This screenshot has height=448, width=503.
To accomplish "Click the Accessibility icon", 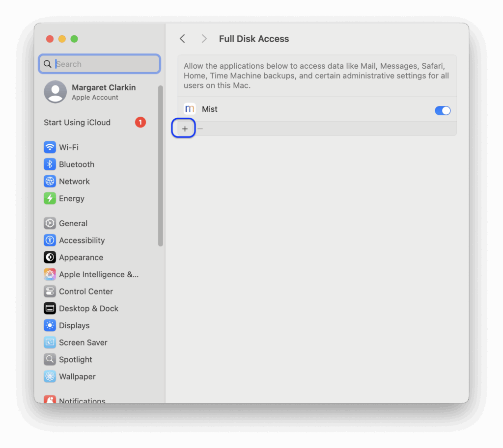I will pos(50,240).
